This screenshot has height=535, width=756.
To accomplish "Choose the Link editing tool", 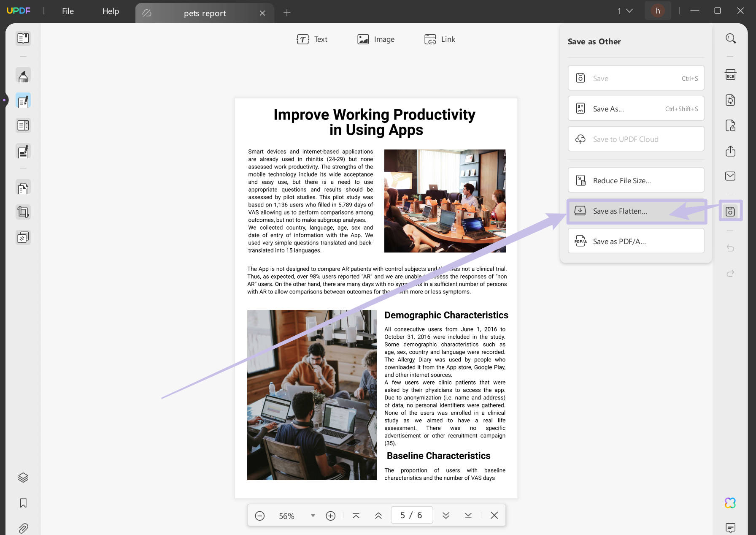I will 440,39.
